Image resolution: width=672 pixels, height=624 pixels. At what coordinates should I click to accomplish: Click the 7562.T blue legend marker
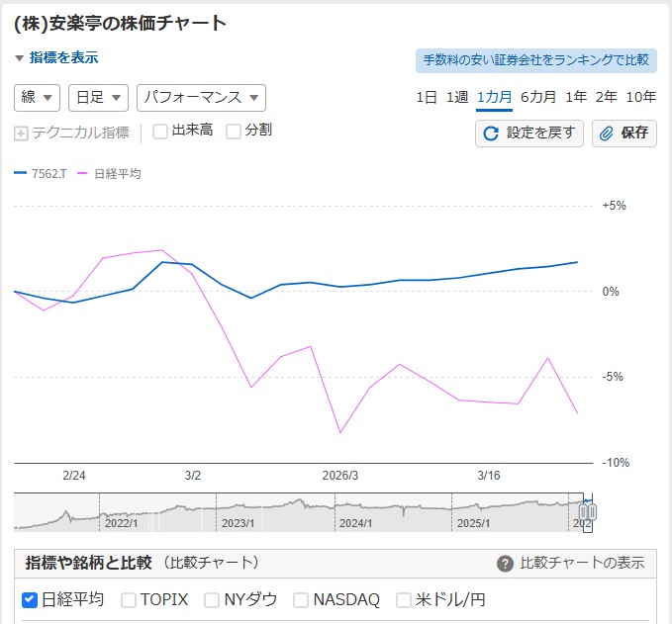(21, 173)
